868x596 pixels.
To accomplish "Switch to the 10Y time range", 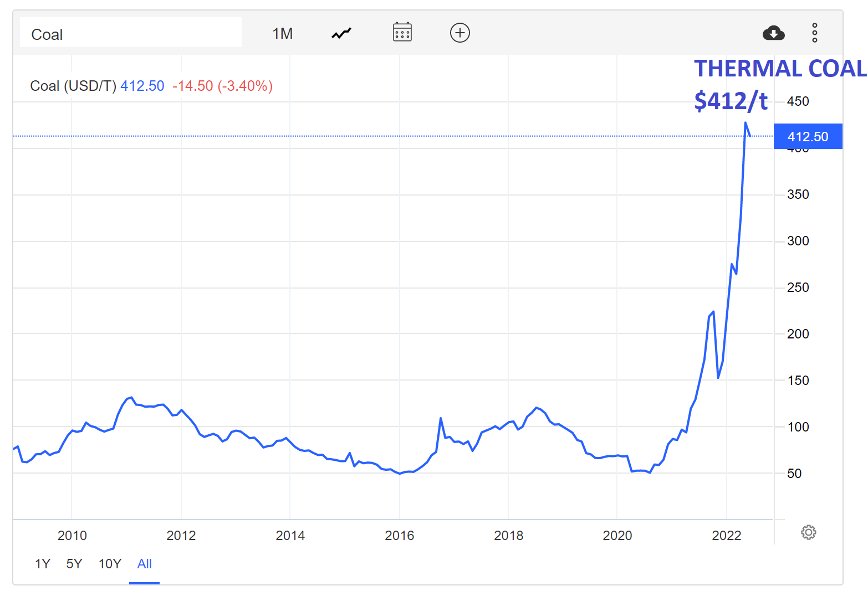I will [110, 564].
